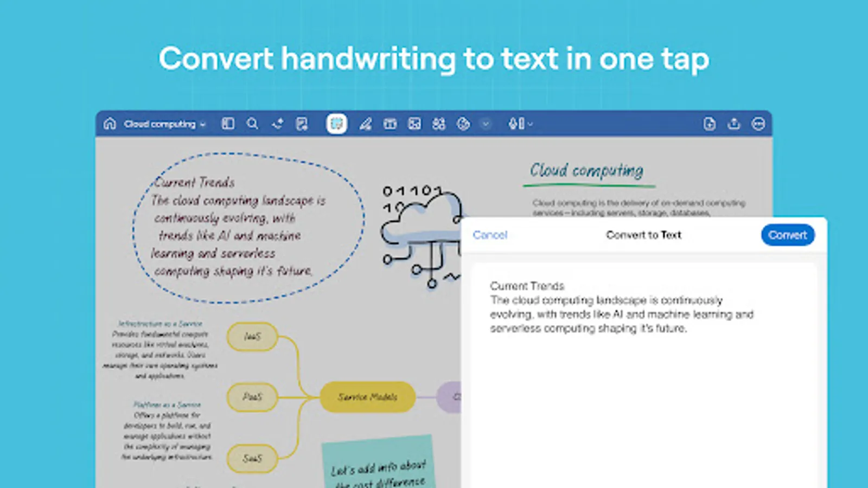Image resolution: width=868 pixels, height=488 pixels.
Task: Open the more options ellipsis menu
Action: [758, 124]
